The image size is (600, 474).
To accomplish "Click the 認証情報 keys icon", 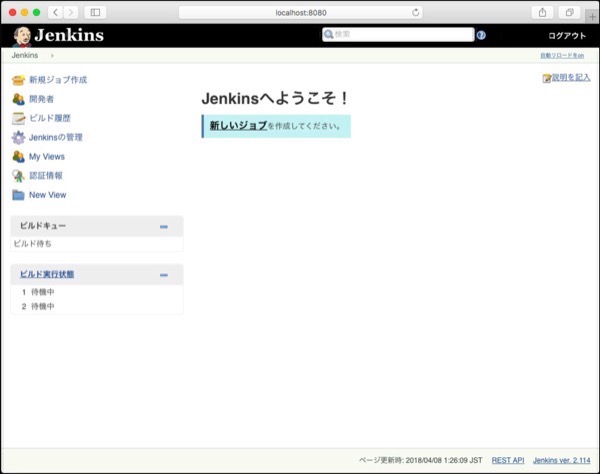I will [x=18, y=176].
